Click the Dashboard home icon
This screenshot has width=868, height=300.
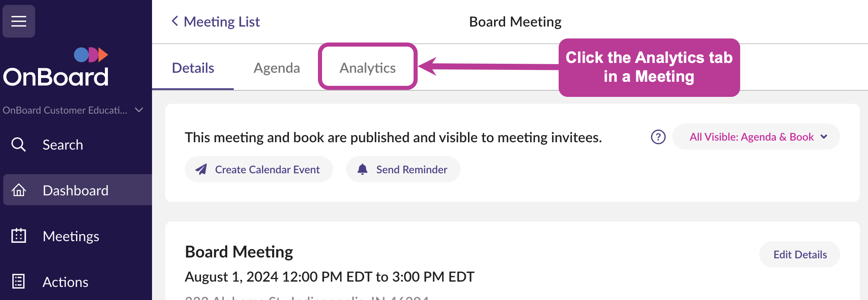pos(19,190)
